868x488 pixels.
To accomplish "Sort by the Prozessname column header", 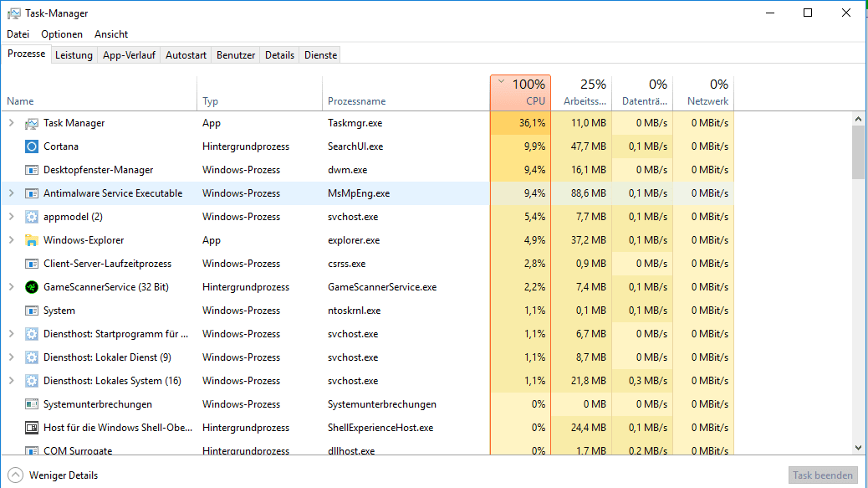I will [406, 93].
